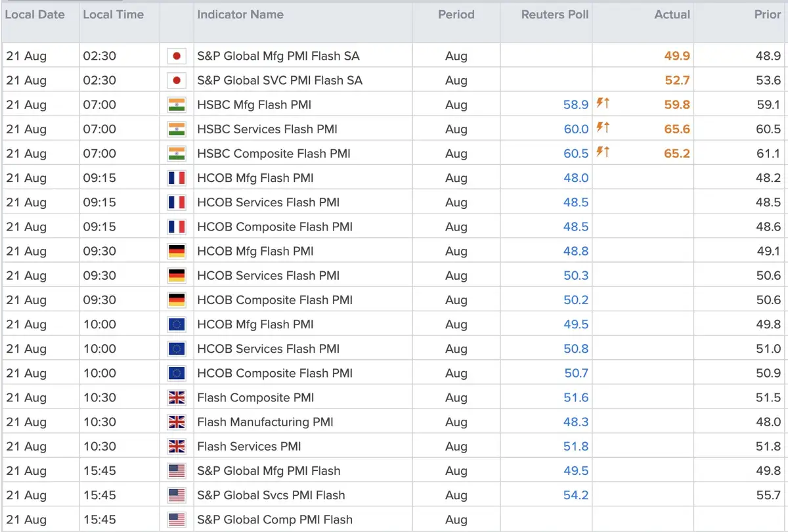Image resolution: width=788 pixels, height=532 pixels.
Task: Open the S&P Global Svcs PMI Flash indicator
Action: (271, 495)
